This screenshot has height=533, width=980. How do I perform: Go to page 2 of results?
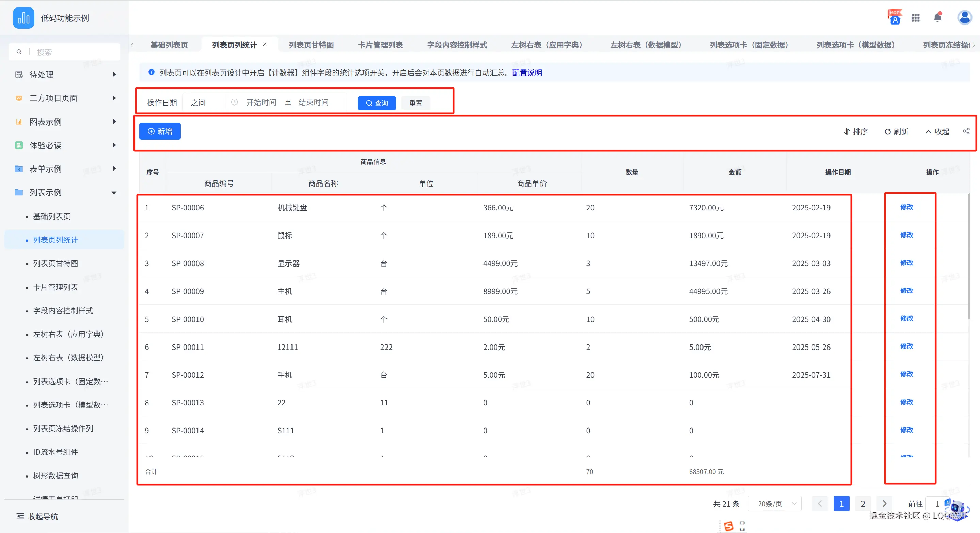[x=863, y=504]
